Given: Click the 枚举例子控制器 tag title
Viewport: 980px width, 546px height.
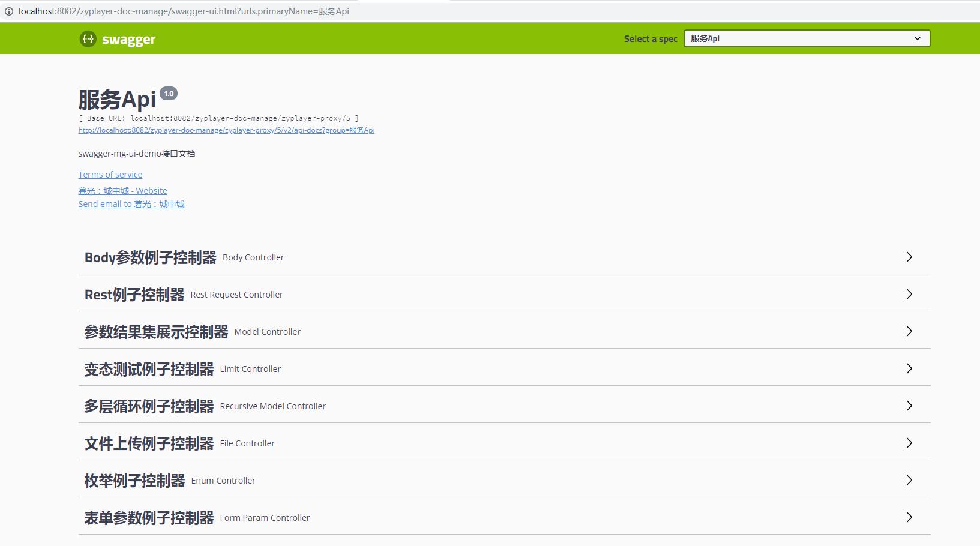Looking at the screenshot, I should 135,481.
